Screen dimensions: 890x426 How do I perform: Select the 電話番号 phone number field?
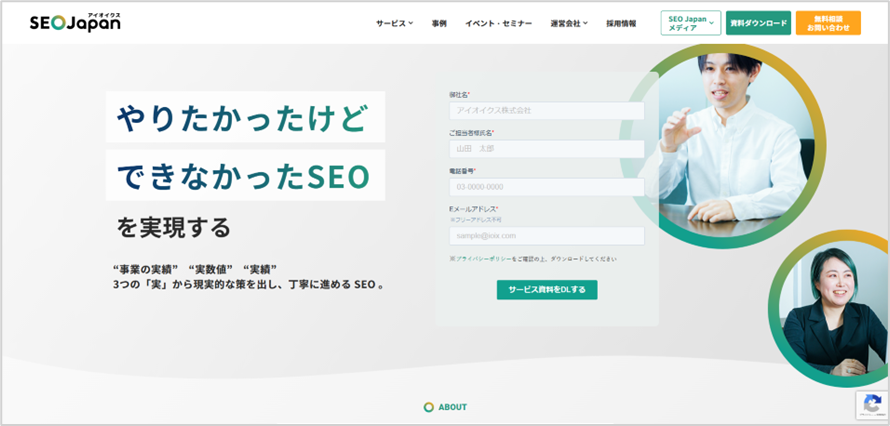[x=546, y=187]
